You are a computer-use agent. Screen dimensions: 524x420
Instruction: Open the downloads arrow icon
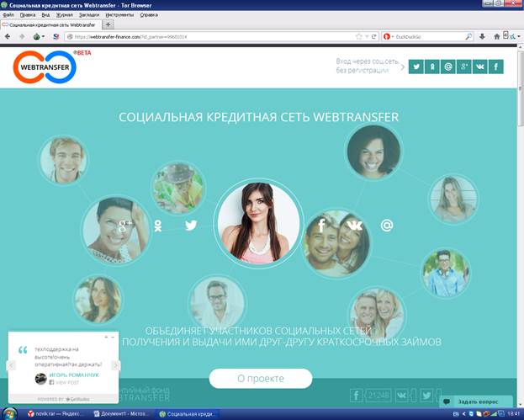coord(482,36)
